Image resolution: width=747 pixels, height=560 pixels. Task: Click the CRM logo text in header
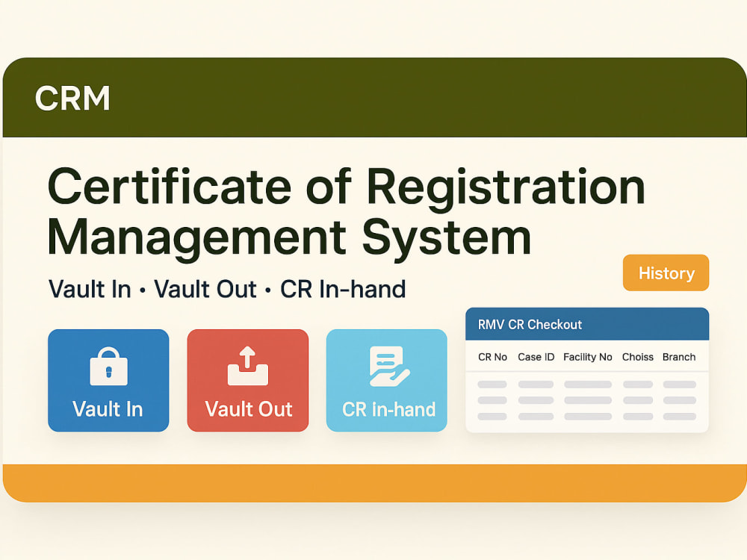tap(72, 99)
